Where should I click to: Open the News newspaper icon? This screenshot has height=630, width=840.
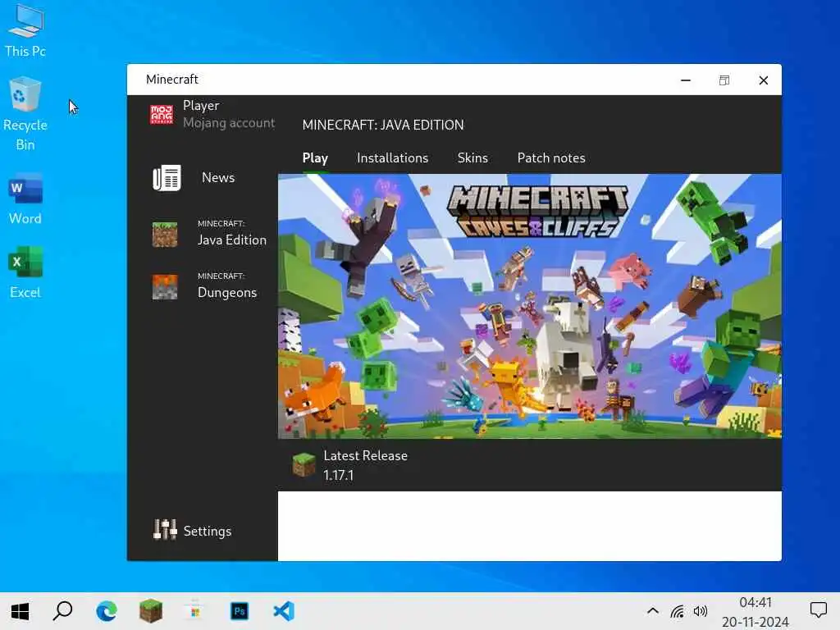click(167, 178)
